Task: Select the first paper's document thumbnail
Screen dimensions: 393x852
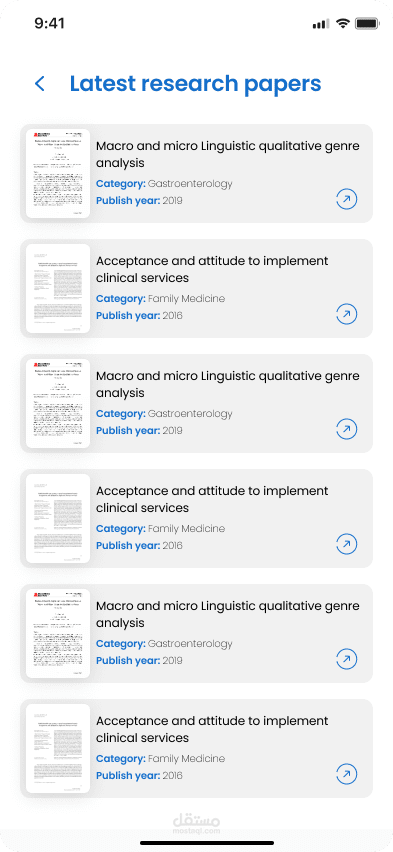Action: (58, 173)
